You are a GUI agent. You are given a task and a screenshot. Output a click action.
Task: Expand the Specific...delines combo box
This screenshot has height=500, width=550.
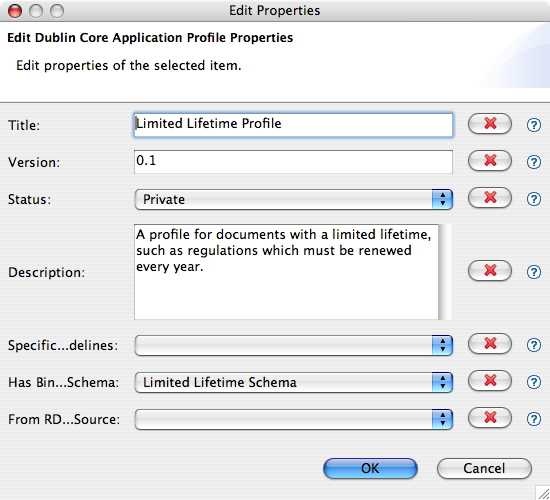(x=294, y=345)
